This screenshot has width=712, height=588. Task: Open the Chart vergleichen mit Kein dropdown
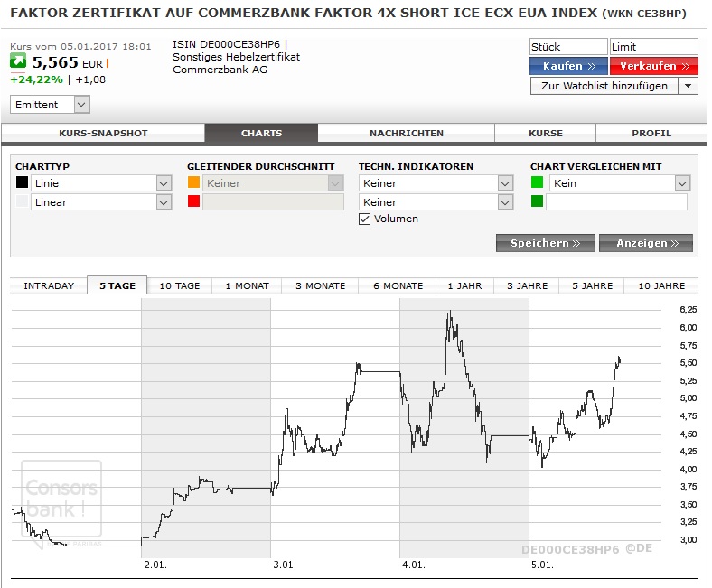[x=620, y=183]
